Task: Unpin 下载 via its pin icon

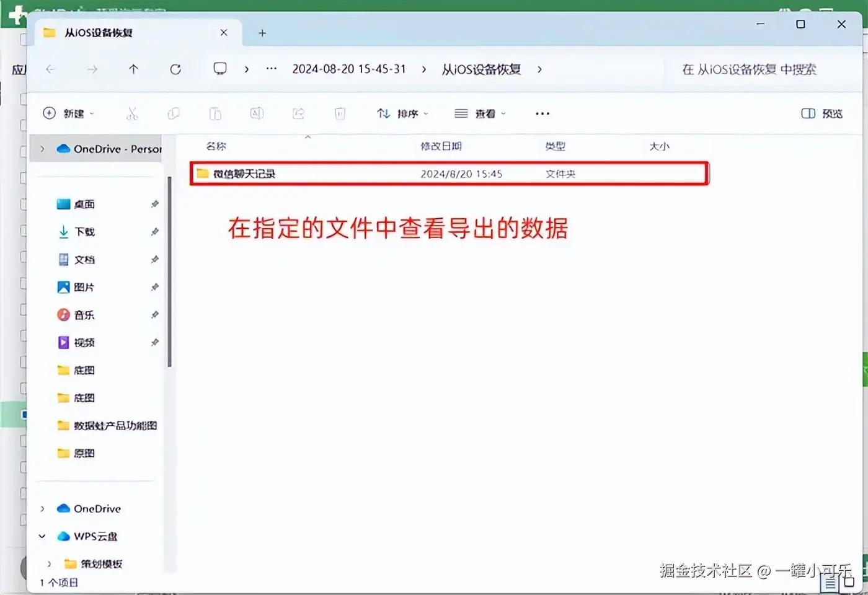Action: tap(154, 232)
